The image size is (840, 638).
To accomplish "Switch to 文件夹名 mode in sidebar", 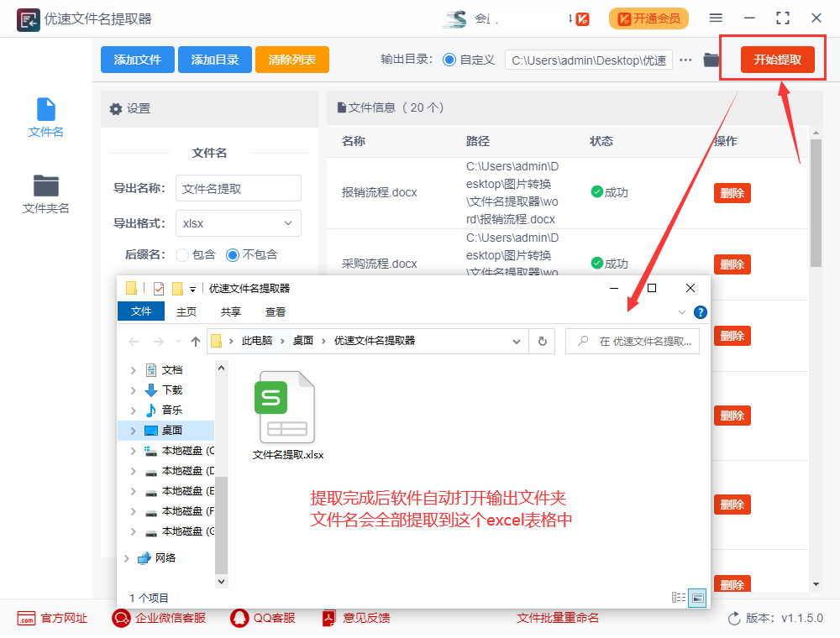I will [x=45, y=195].
